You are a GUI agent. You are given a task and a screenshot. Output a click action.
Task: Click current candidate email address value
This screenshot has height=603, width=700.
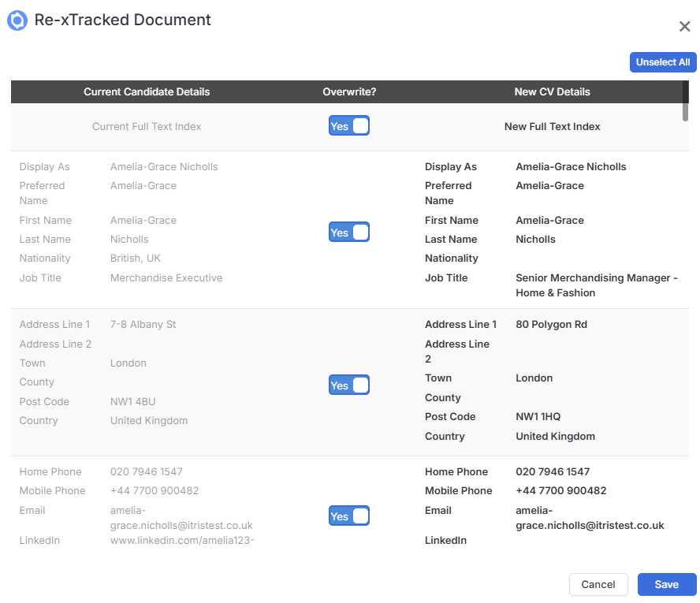click(181, 518)
